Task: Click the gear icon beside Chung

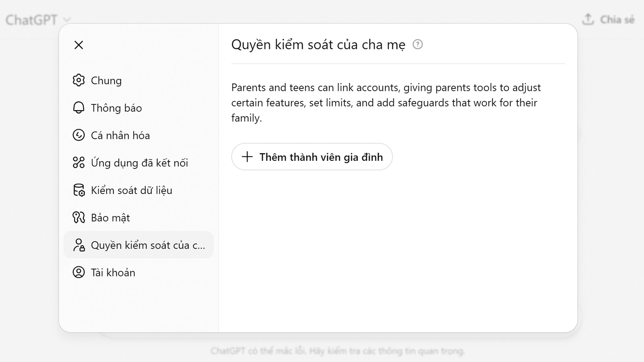Action: (78, 80)
